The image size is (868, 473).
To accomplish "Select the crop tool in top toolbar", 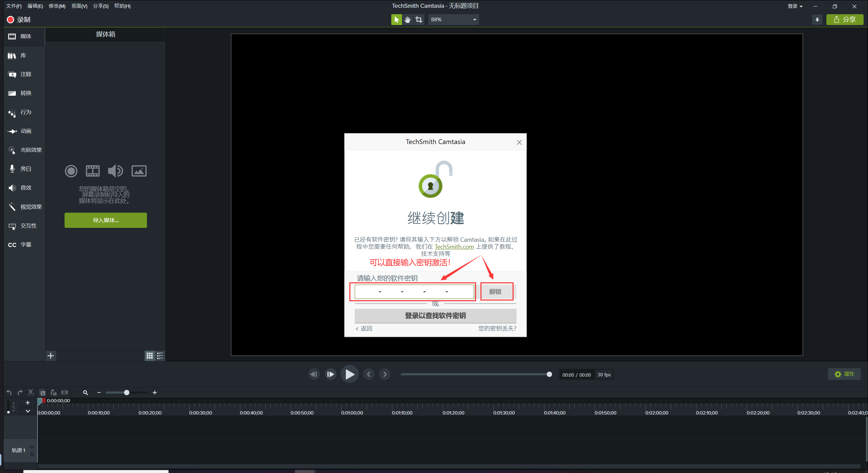I will (x=419, y=20).
